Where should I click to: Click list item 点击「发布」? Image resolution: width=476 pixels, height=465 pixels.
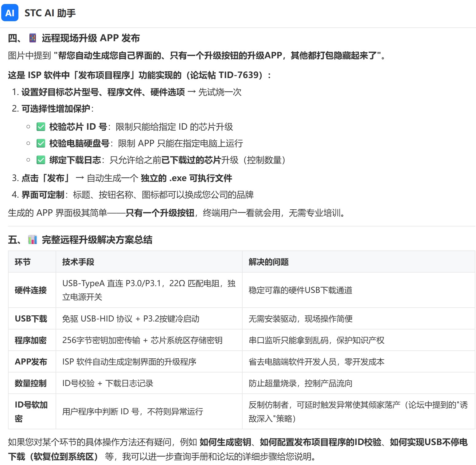(45, 178)
